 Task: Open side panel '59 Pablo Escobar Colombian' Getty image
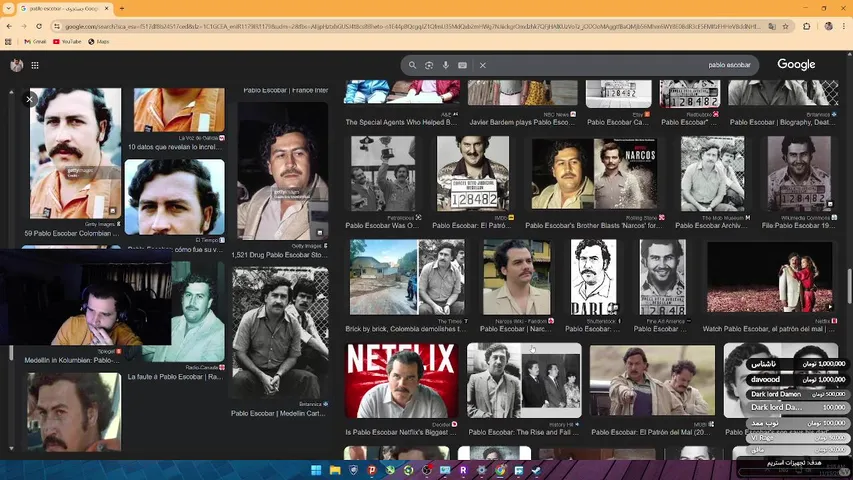coord(76,153)
